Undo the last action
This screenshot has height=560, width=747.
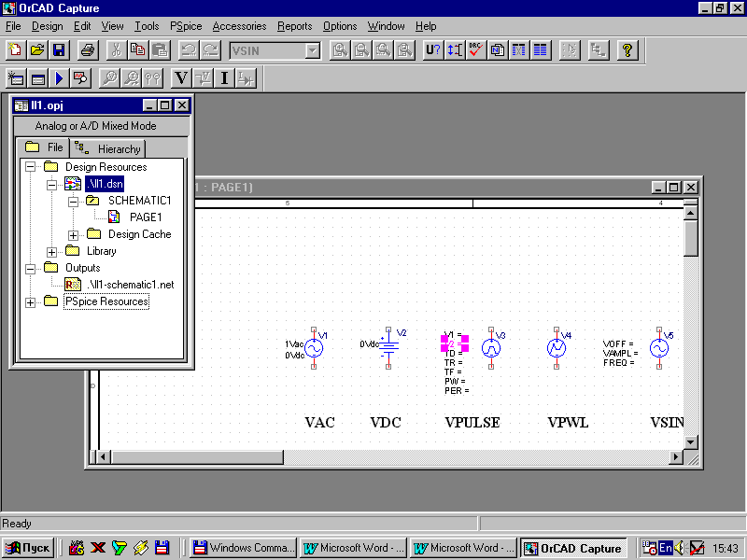point(189,50)
